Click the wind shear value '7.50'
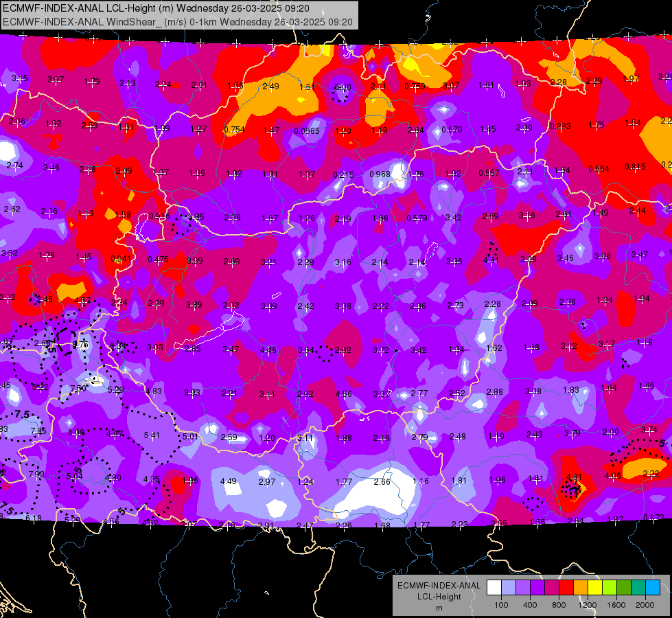672x618 pixels. [78, 389]
